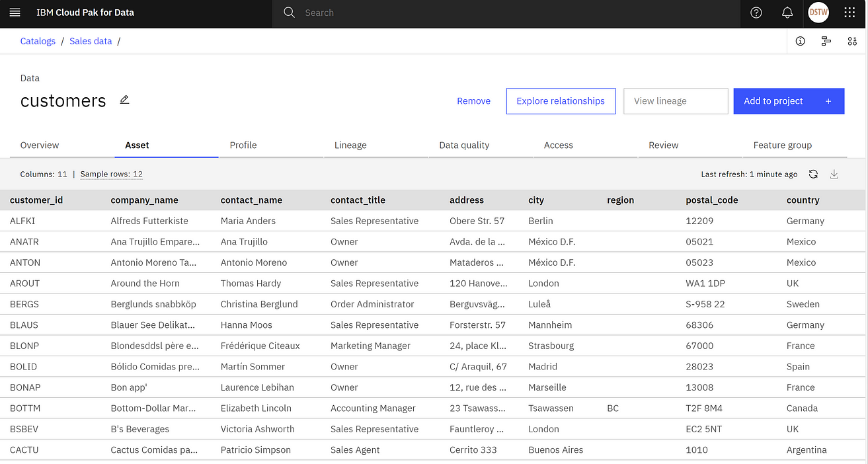This screenshot has width=868, height=464.
Task: Open the notifications bell
Action: (787, 13)
